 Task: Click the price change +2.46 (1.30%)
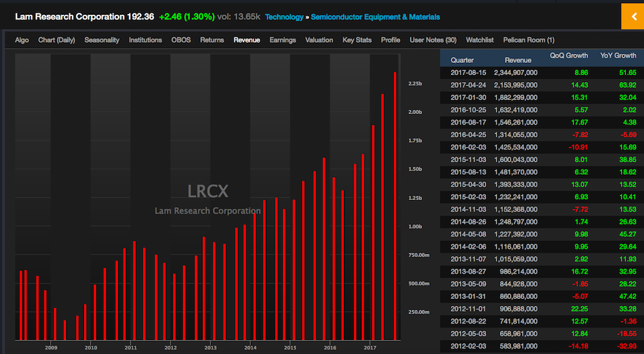click(x=187, y=17)
